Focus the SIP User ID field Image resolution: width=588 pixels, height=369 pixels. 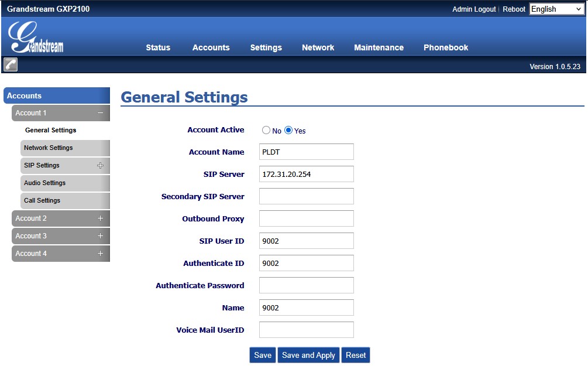307,241
